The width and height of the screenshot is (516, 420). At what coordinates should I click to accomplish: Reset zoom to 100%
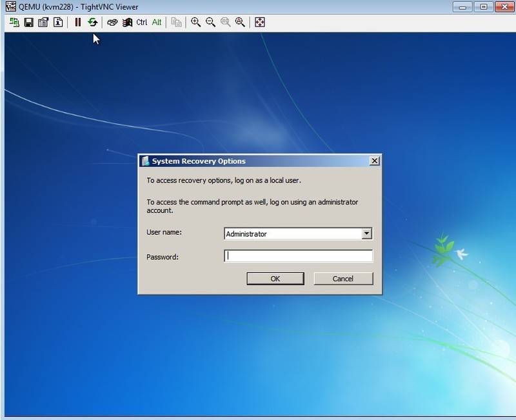[x=226, y=23]
